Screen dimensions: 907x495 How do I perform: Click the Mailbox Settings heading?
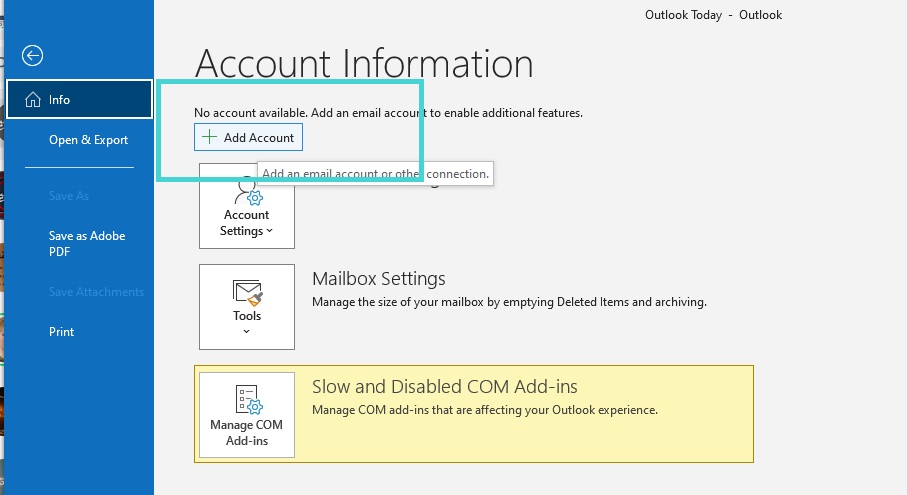click(x=379, y=279)
